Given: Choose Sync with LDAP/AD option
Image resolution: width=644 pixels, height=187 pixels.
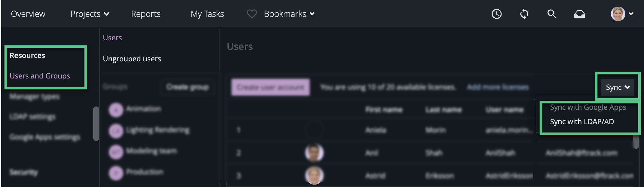Looking at the screenshot, I should [582, 122].
